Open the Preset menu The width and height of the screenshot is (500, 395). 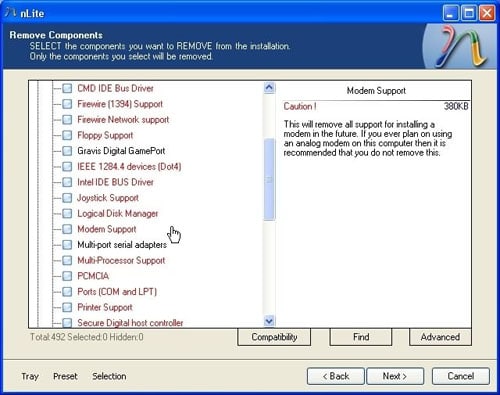[x=65, y=376]
